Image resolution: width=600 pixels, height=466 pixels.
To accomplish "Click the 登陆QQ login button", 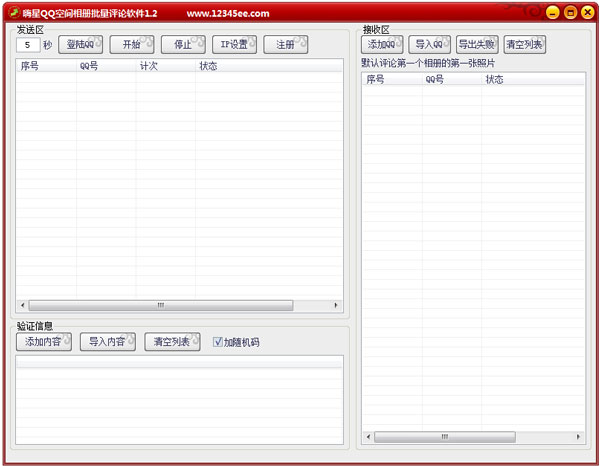I will point(80,44).
